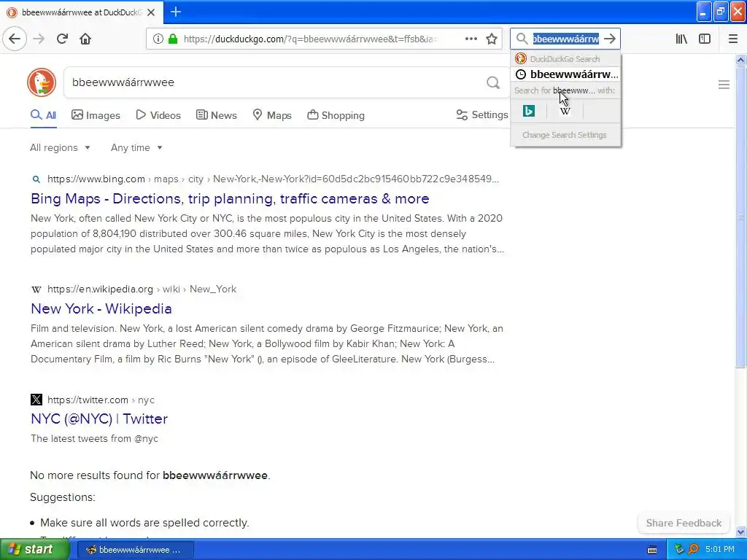Switch to the Shopping tab
The height and width of the screenshot is (560, 747).
pyautogui.click(x=336, y=115)
